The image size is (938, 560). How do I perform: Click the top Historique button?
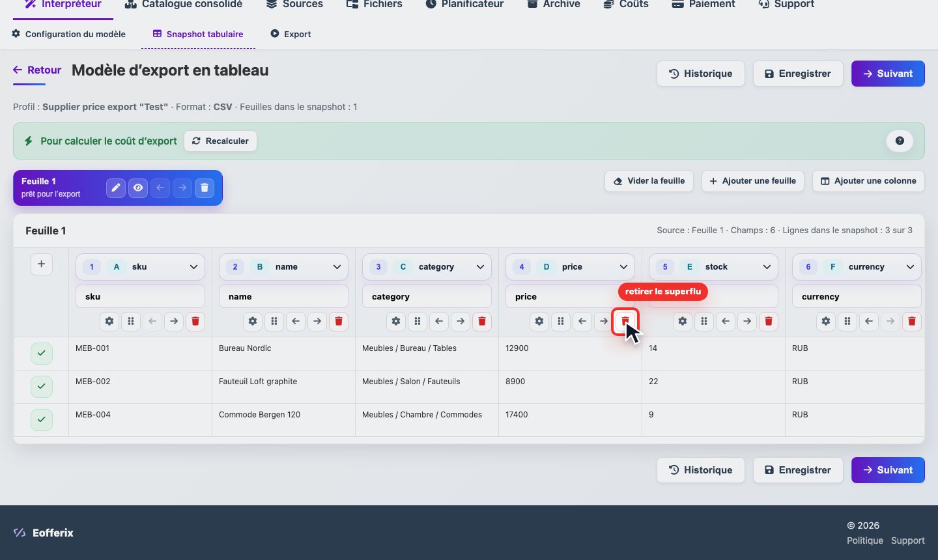pyautogui.click(x=701, y=74)
